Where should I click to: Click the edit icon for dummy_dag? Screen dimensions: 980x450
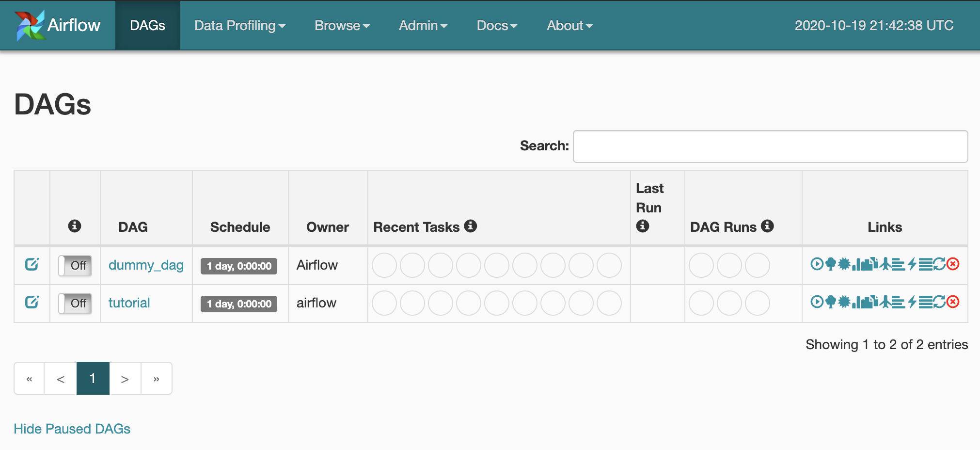coord(32,265)
